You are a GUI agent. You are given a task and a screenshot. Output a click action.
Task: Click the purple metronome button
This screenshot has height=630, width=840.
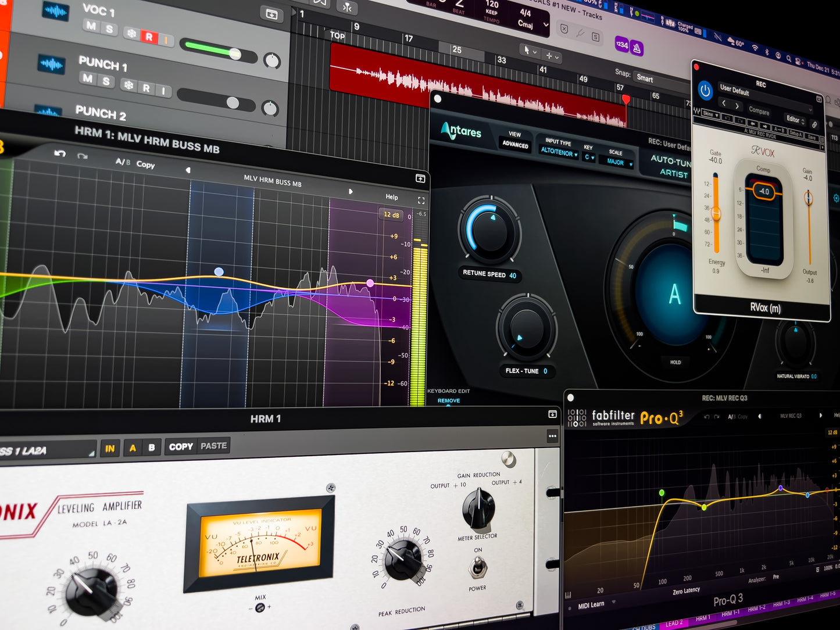(x=637, y=49)
